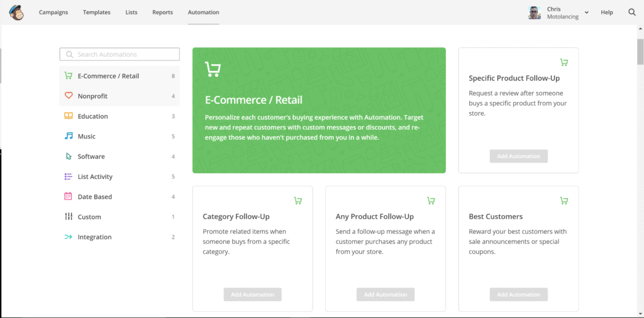644x318 pixels.
Task: Click the Search Automations field
Action: [x=119, y=54]
